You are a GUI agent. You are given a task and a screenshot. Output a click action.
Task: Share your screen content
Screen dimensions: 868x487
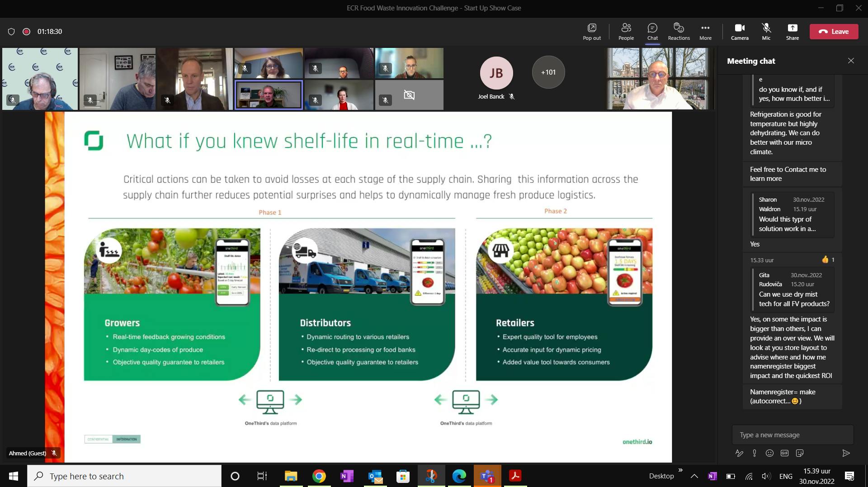pyautogui.click(x=792, y=32)
